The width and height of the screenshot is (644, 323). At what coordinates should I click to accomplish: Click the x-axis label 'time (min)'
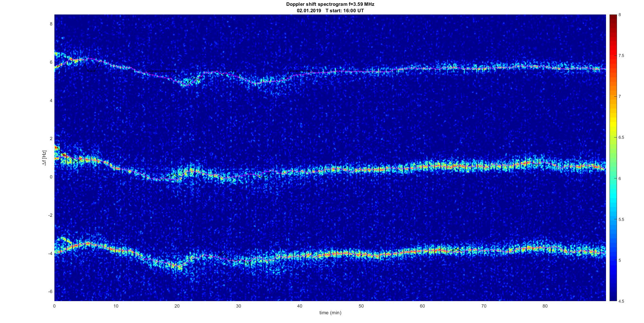[330, 313]
